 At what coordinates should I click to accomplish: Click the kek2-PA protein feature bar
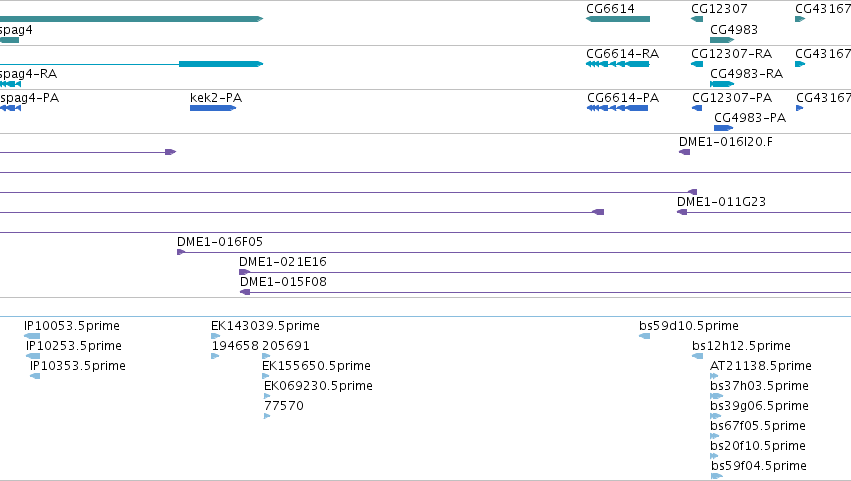[x=213, y=108]
